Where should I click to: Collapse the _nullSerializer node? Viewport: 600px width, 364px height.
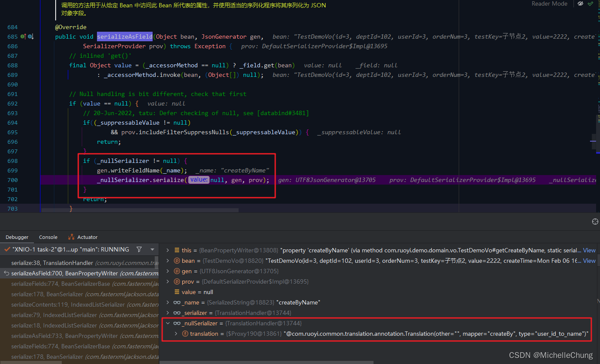pos(168,323)
